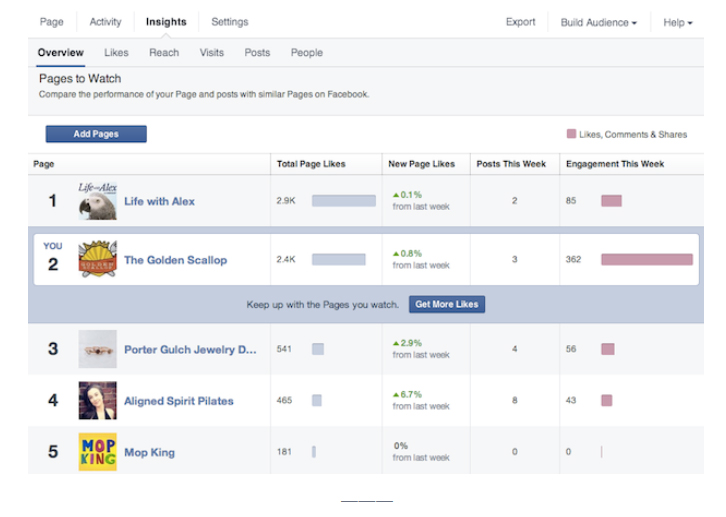
Task: Click the Mop King logo thumbnail
Action: click(x=97, y=452)
